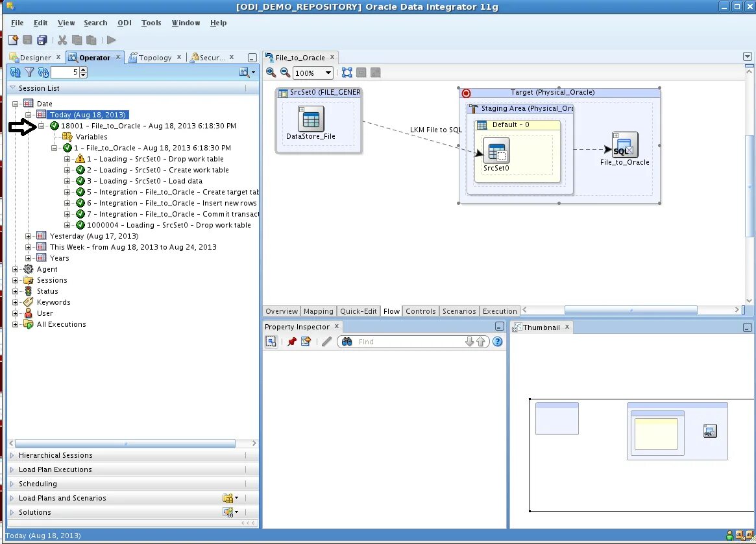Expand step 3 Load data
This screenshot has width=756, height=544.
[x=67, y=181]
